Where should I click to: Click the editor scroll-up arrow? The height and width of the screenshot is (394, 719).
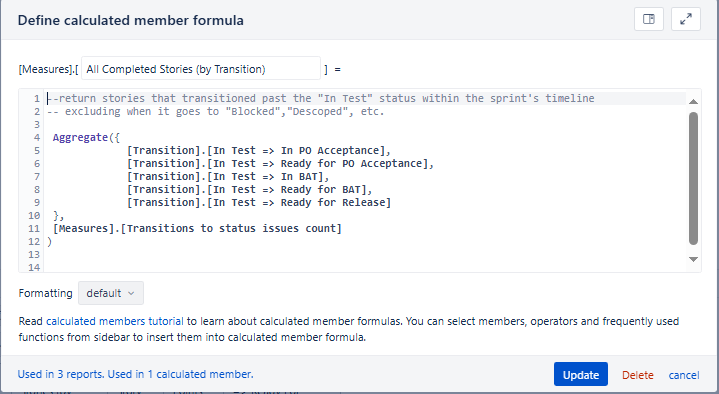coord(693,102)
